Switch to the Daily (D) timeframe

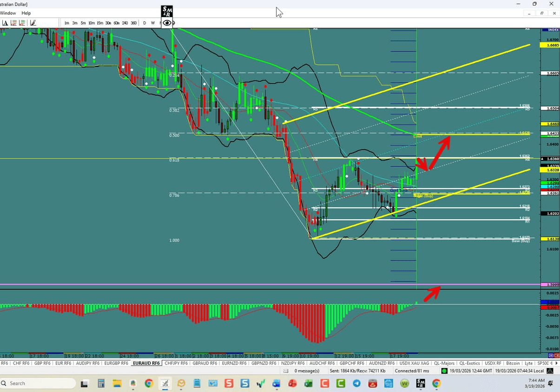point(144,23)
